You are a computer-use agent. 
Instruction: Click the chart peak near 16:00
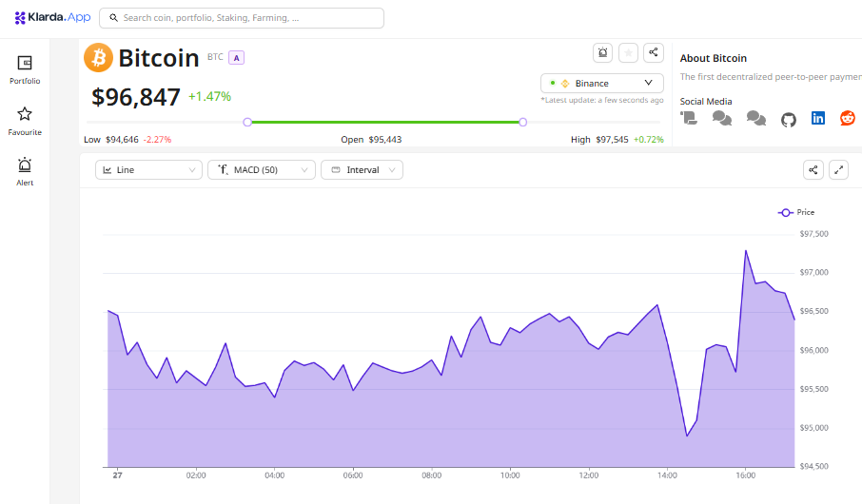point(746,251)
